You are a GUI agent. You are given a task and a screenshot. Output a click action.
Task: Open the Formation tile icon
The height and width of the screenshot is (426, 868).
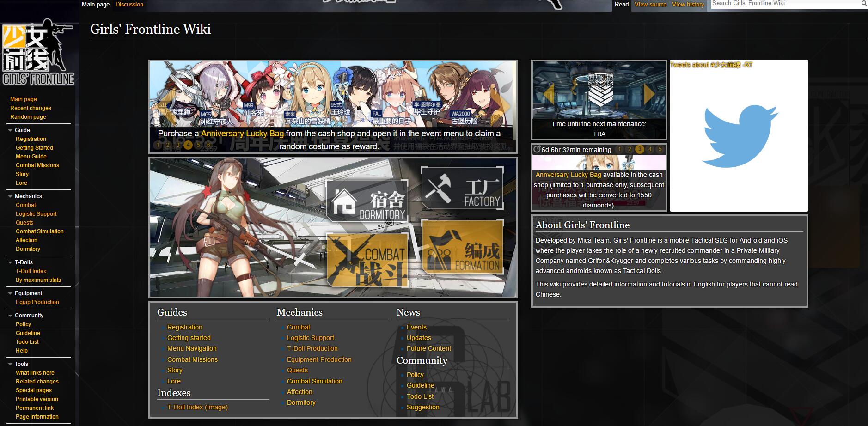click(x=463, y=248)
